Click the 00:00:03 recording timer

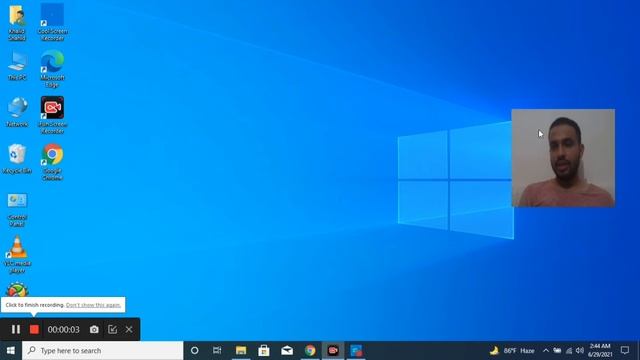[x=64, y=329]
